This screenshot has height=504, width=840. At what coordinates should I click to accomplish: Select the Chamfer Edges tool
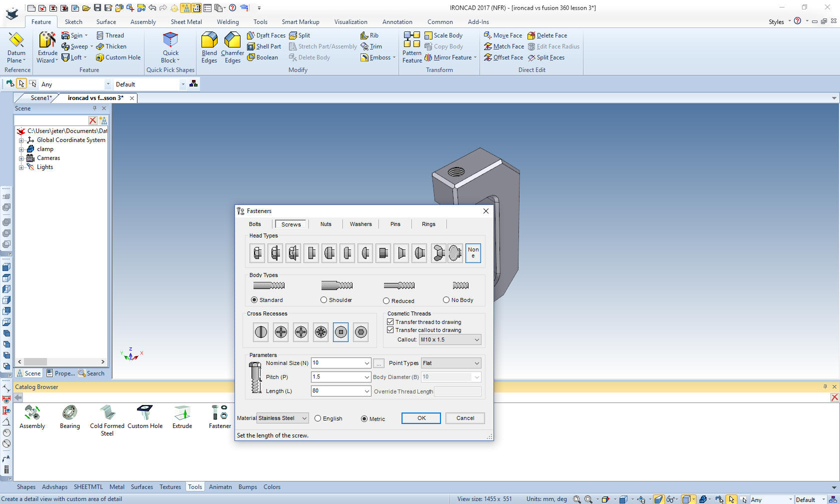(232, 47)
